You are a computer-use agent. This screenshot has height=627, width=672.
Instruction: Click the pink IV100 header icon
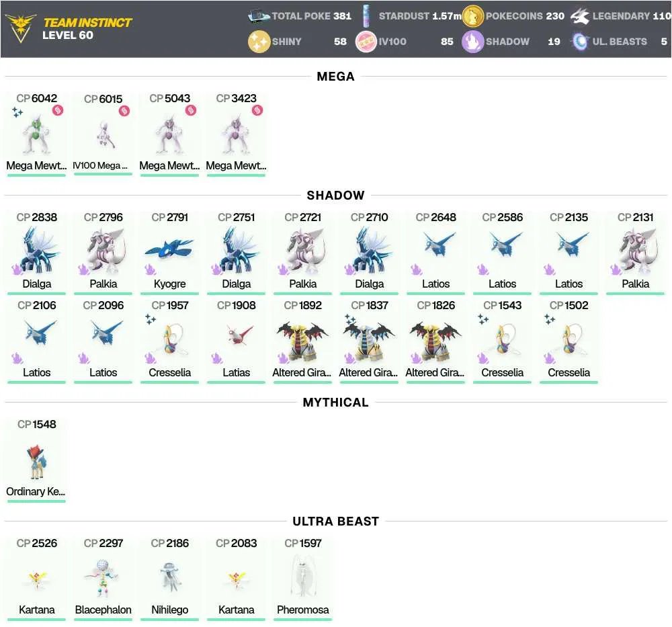click(x=366, y=42)
